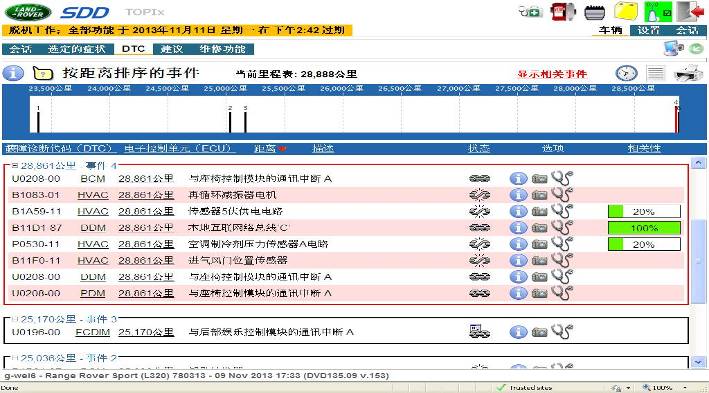Click the scroll-down arrow of the event list

pyautogui.click(x=698, y=362)
